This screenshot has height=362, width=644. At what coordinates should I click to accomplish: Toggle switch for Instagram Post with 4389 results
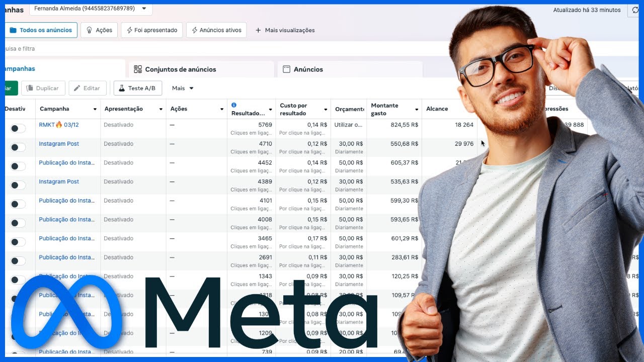[18, 185]
